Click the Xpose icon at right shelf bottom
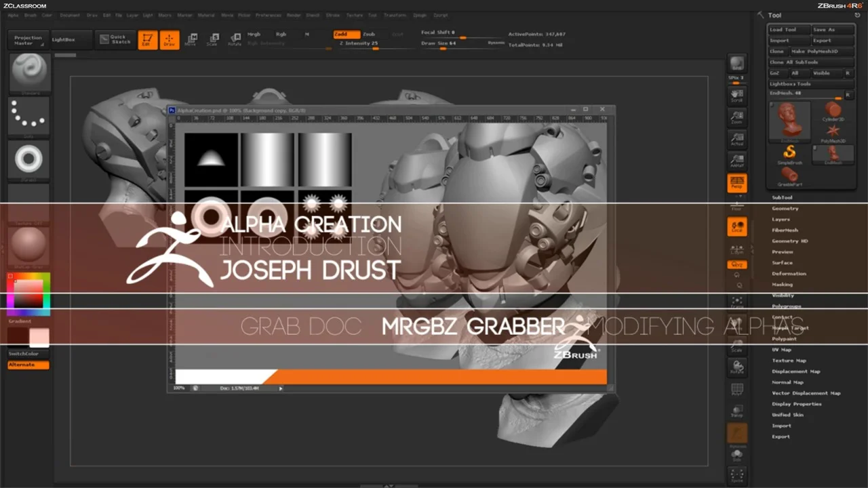 [736, 476]
